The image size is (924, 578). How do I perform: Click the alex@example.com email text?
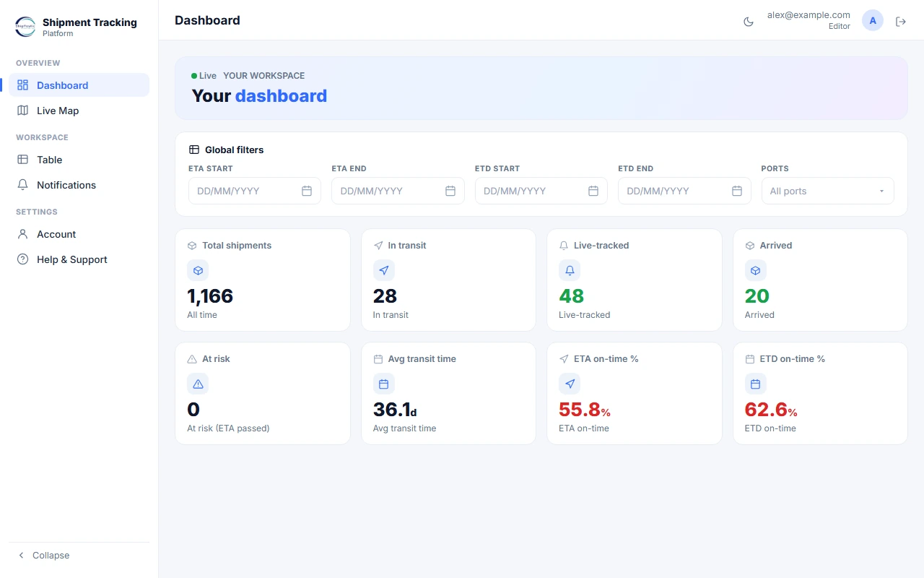pyautogui.click(x=808, y=15)
